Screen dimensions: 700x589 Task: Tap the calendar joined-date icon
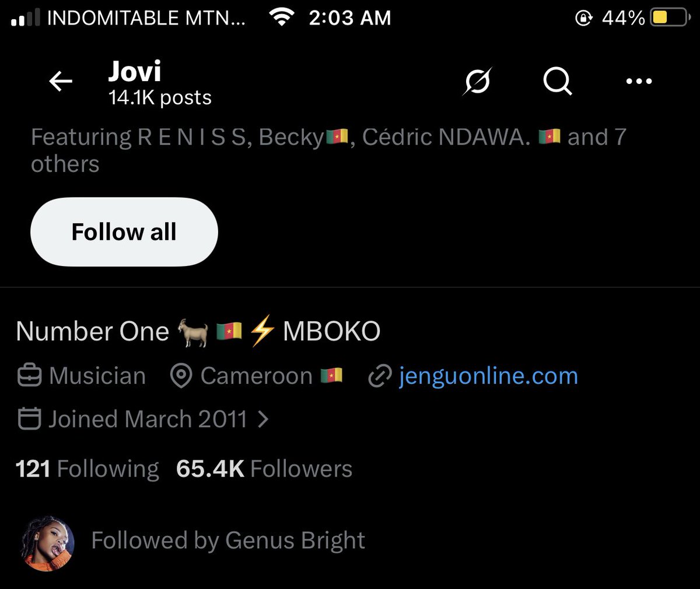29,419
